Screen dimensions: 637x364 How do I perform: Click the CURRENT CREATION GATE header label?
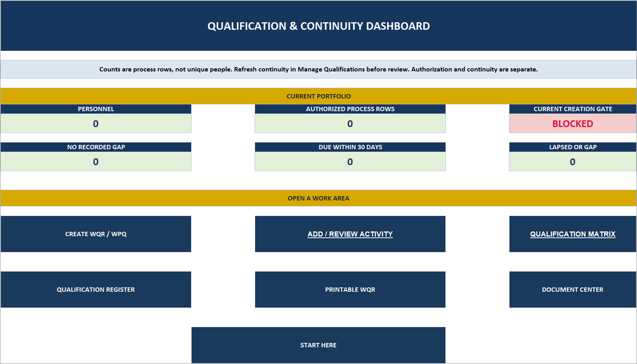573,109
